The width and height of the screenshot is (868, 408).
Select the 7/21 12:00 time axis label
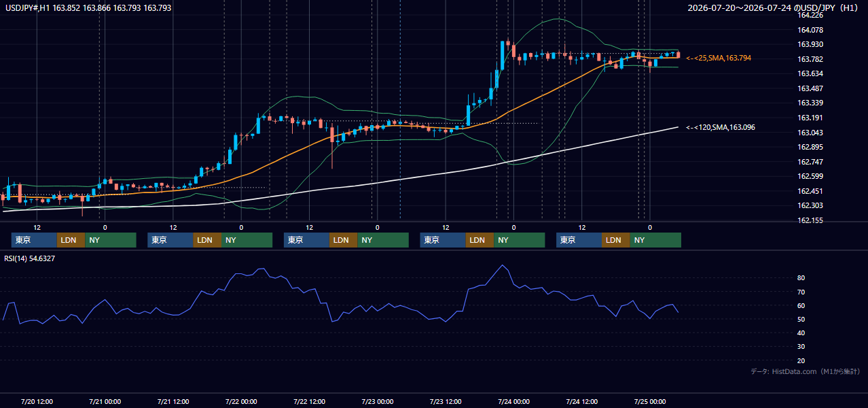click(173, 401)
